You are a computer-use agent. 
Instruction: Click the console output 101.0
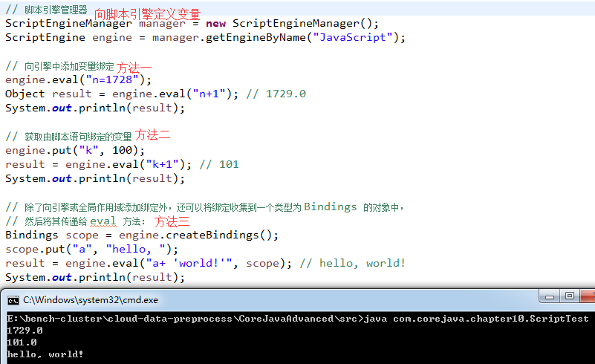22,342
